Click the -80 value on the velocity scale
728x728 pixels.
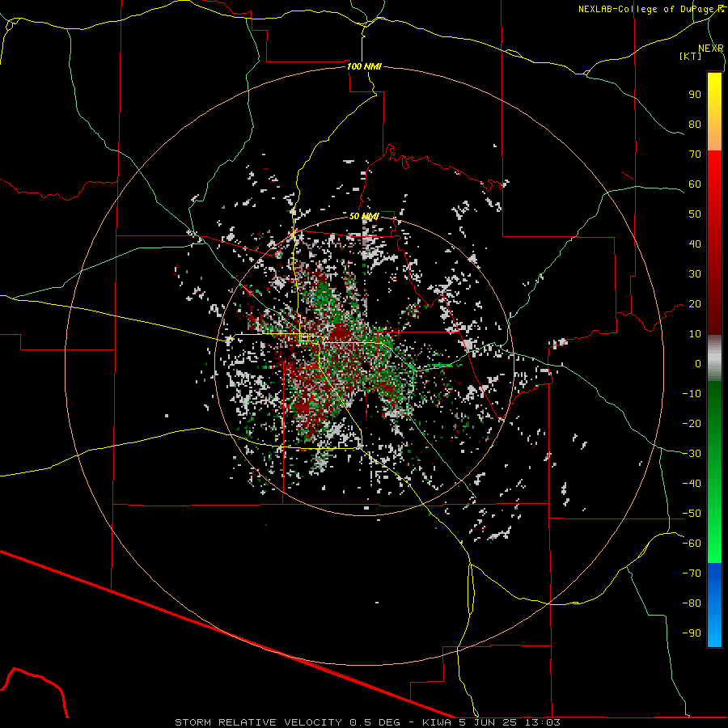(692, 603)
